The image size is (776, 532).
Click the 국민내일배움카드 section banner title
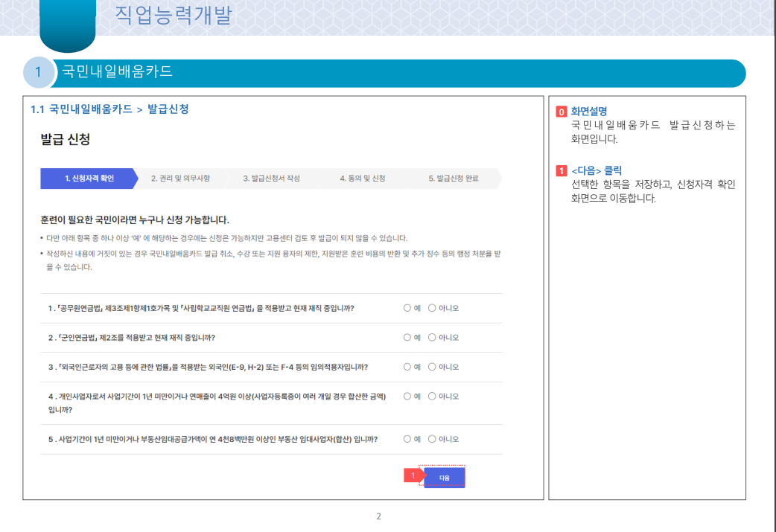click(117, 71)
